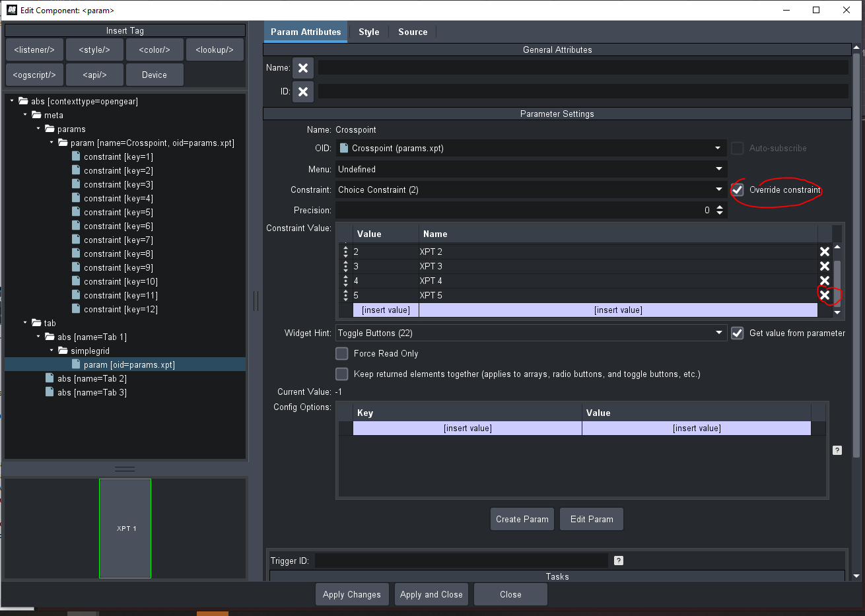Remove the XPT 5 constraint row
The image size is (865, 616).
[825, 295]
